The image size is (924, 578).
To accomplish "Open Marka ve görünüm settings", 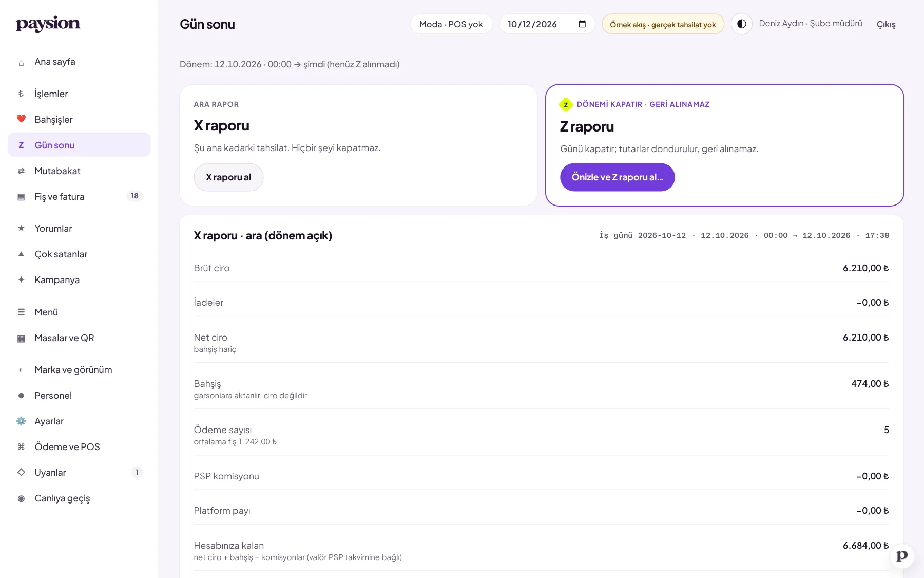I will pyautogui.click(x=79, y=369).
